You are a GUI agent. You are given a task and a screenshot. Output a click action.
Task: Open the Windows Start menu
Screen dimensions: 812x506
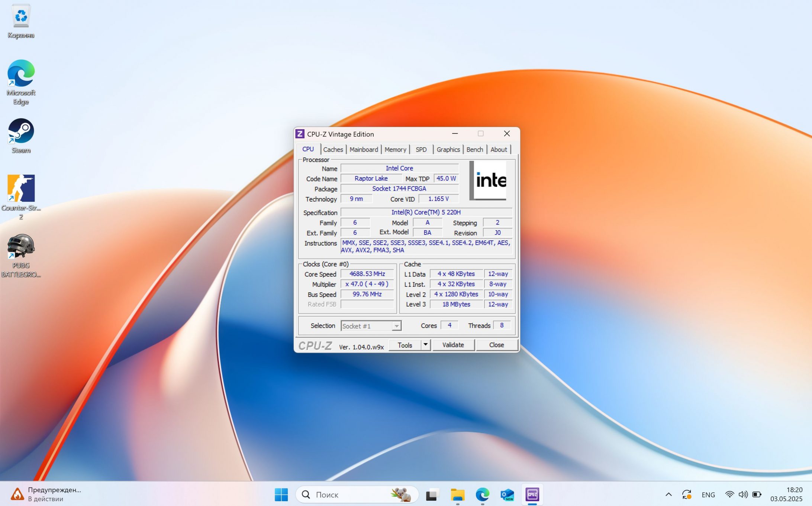(281, 494)
